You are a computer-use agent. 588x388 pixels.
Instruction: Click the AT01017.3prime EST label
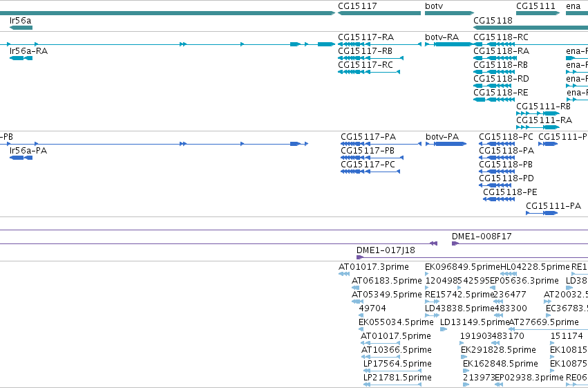tap(374, 267)
